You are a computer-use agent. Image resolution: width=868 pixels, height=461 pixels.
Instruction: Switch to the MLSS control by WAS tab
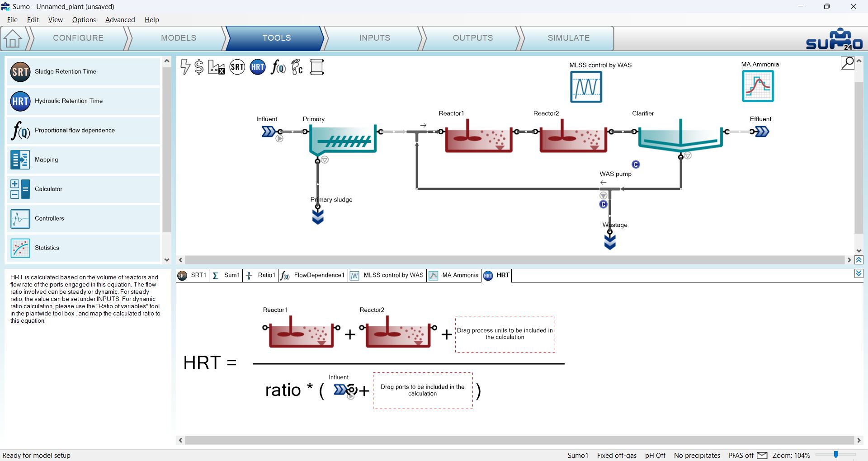click(387, 275)
